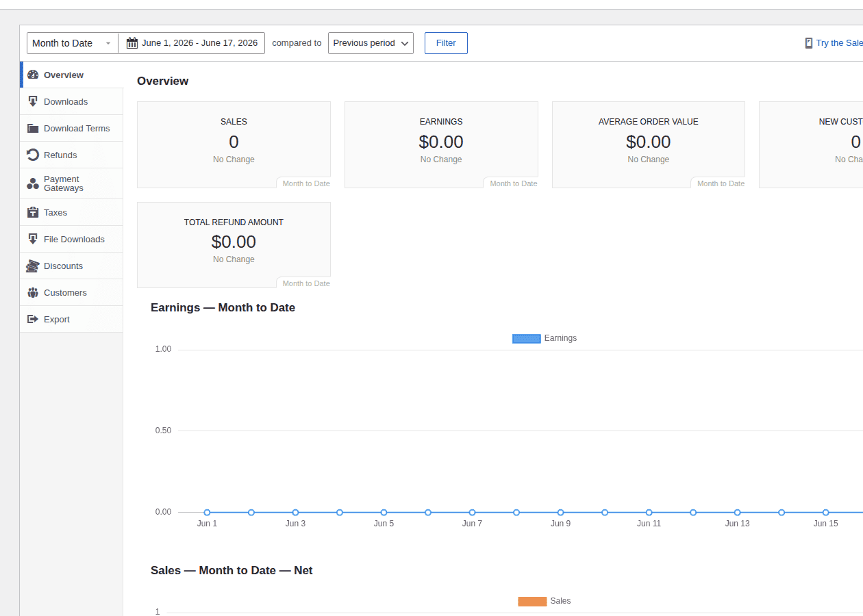This screenshot has width=863, height=616.
Task: Click the Overview page heading
Action: click(162, 81)
